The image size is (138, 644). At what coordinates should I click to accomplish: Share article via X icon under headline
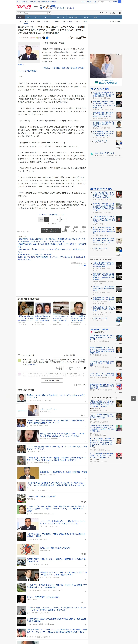point(44,38)
